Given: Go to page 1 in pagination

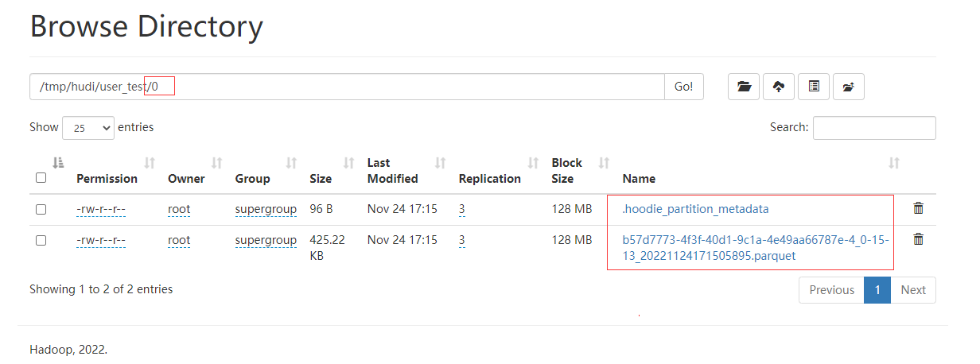Looking at the screenshot, I should [x=877, y=290].
